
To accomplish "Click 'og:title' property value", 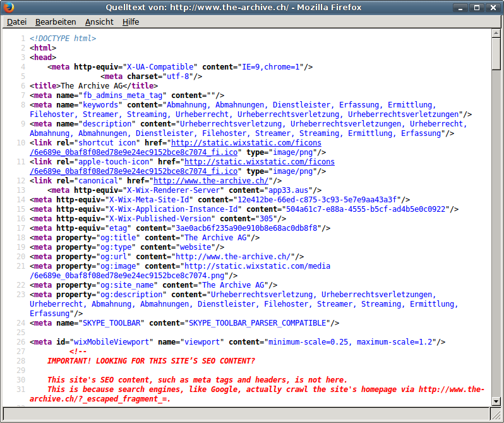I will tap(118, 238).
